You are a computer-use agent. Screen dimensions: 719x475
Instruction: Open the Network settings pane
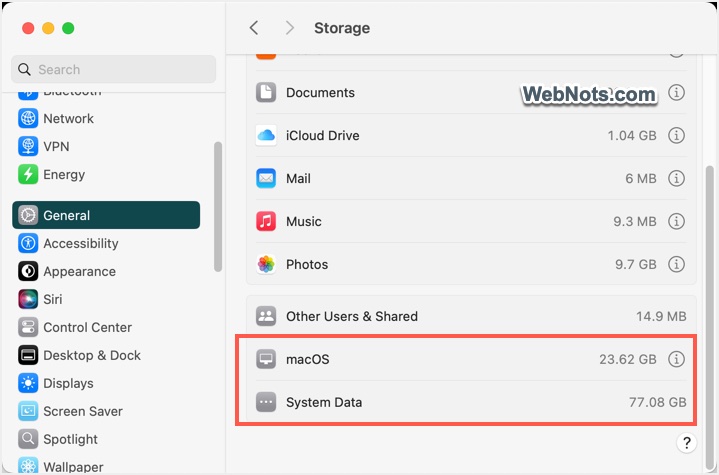106,118
